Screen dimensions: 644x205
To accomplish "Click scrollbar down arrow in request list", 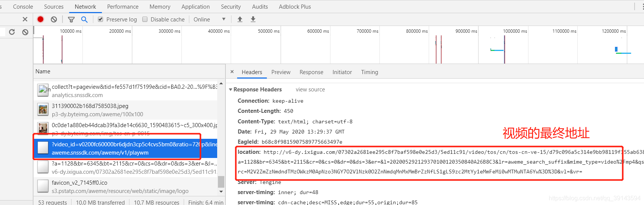I will 221,191.
